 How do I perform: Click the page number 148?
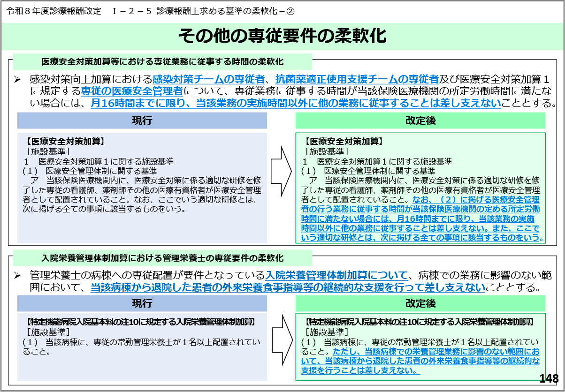coord(549,379)
